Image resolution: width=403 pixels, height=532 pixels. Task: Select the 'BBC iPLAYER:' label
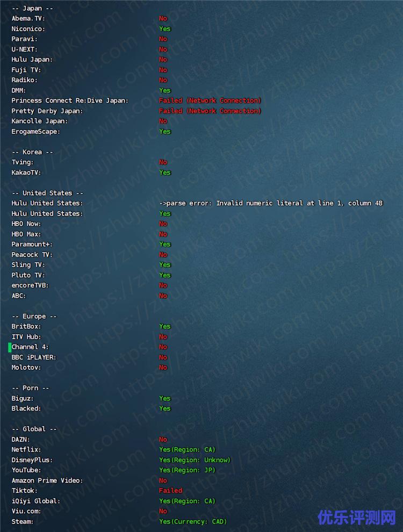33,357
